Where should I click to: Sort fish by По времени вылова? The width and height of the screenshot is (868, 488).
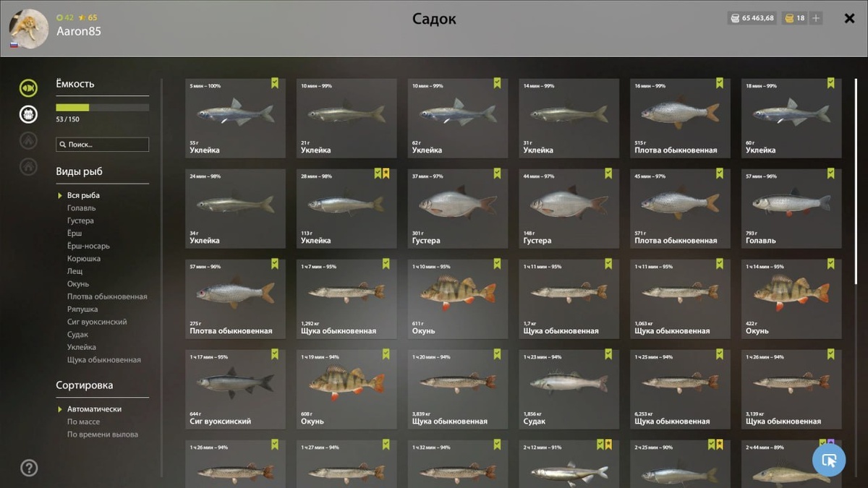click(102, 435)
